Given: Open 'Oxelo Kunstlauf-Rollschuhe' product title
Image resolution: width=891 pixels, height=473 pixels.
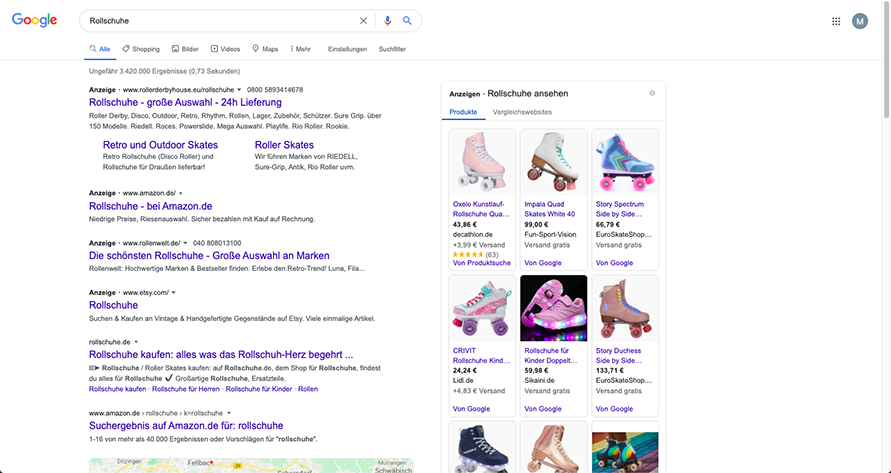Looking at the screenshot, I should tap(481, 209).
